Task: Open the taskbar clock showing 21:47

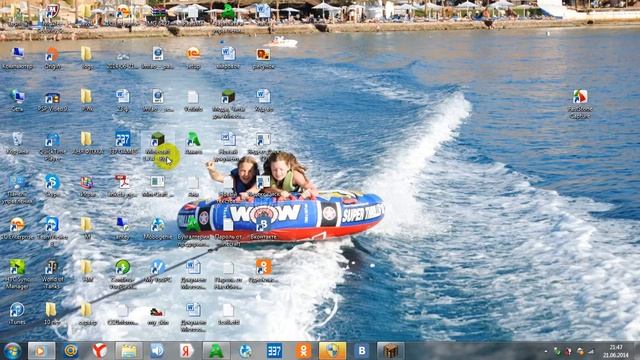Action: [616, 351]
